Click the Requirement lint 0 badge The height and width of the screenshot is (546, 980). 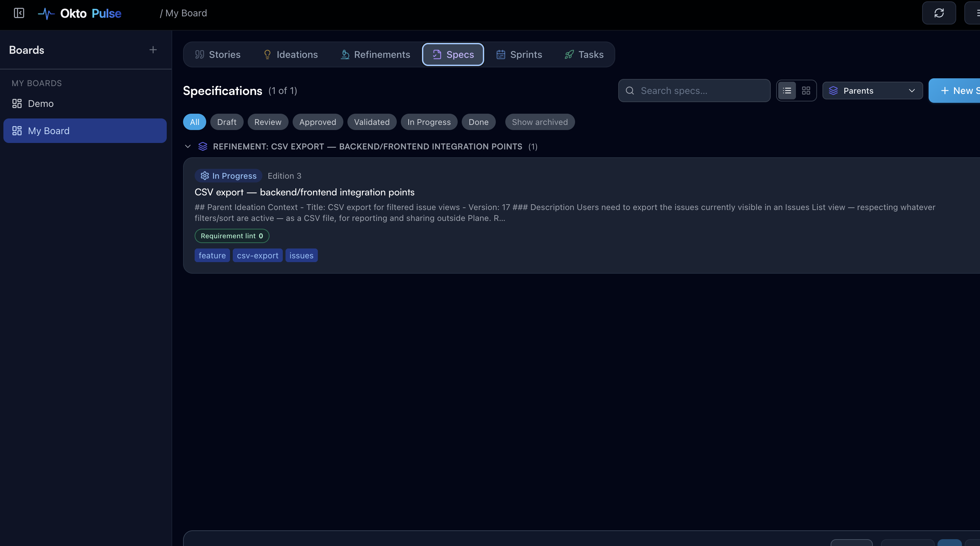pyautogui.click(x=232, y=236)
